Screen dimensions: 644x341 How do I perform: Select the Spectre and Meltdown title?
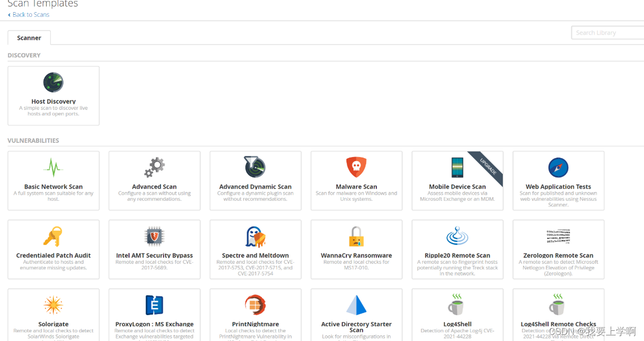coord(255,256)
